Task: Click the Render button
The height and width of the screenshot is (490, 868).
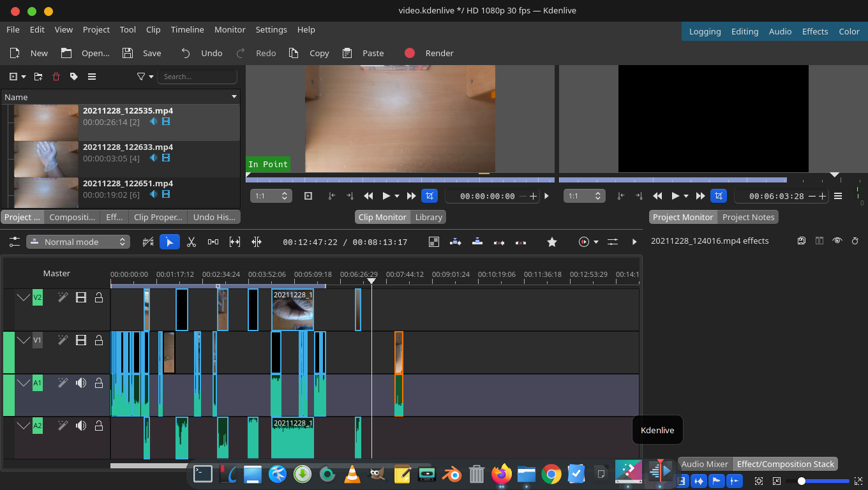Action: click(x=429, y=53)
